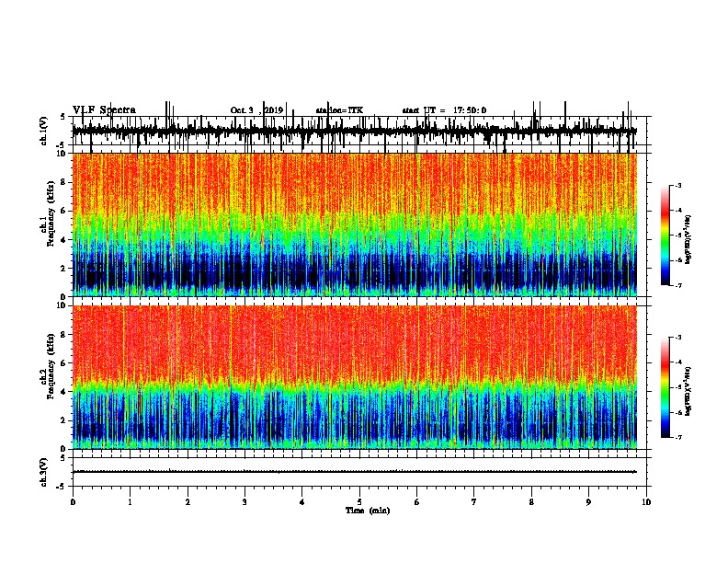Click the time-axis tick label "6"
This screenshot has width=728, height=563.
(x=417, y=502)
